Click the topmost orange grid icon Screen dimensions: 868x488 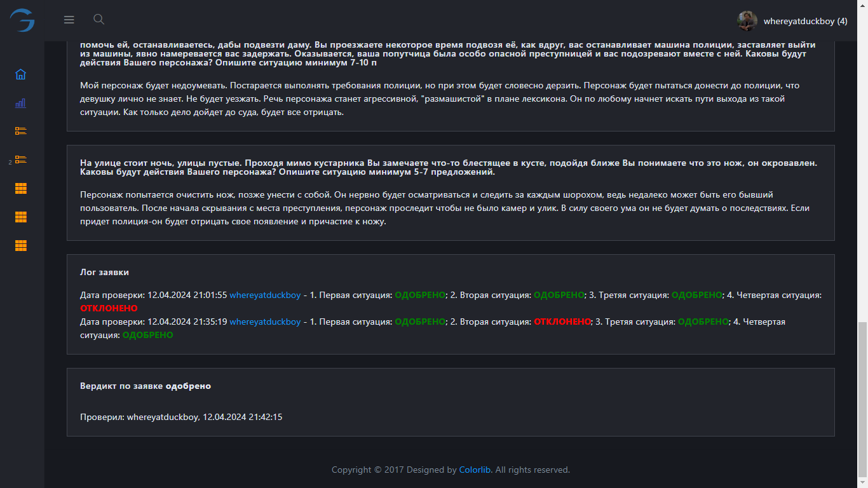click(20, 189)
